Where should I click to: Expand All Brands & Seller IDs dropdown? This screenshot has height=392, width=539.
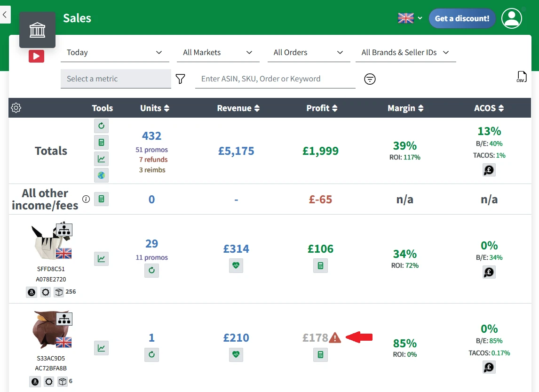[405, 53]
